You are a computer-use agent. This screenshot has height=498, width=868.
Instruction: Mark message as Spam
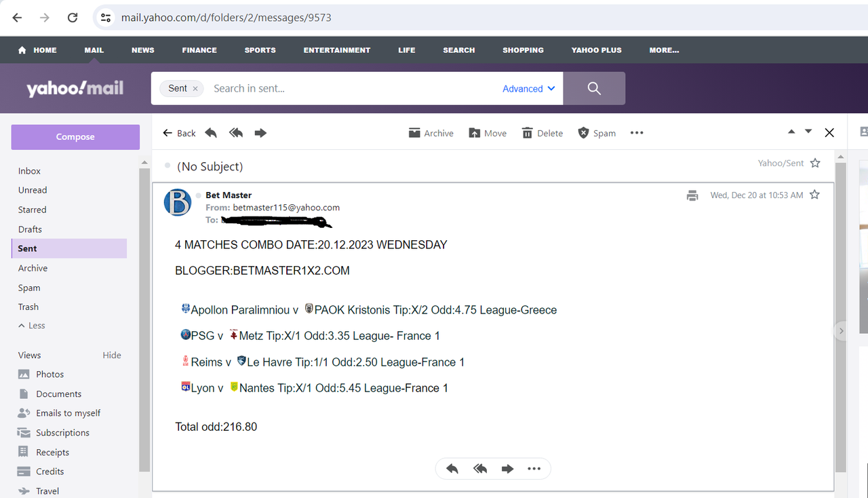pyautogui.click(x=597, y=133)
